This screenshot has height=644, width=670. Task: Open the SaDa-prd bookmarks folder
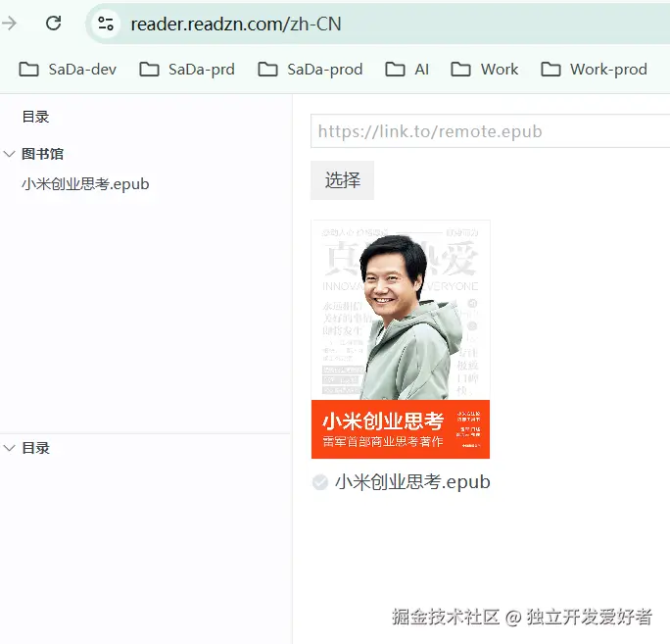[x=187, y=70]
